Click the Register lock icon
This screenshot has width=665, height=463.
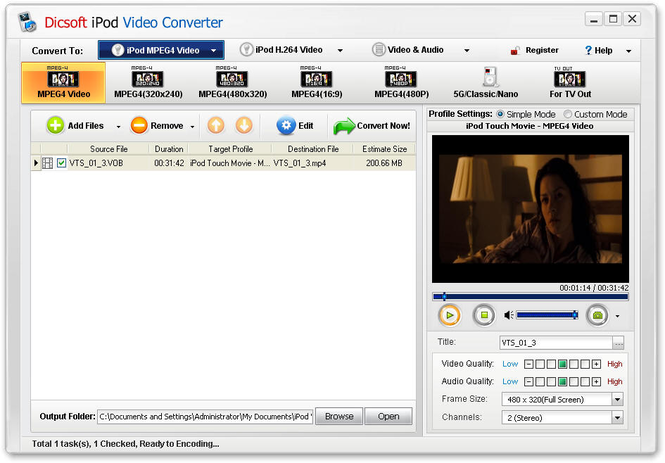pos(515,50)
